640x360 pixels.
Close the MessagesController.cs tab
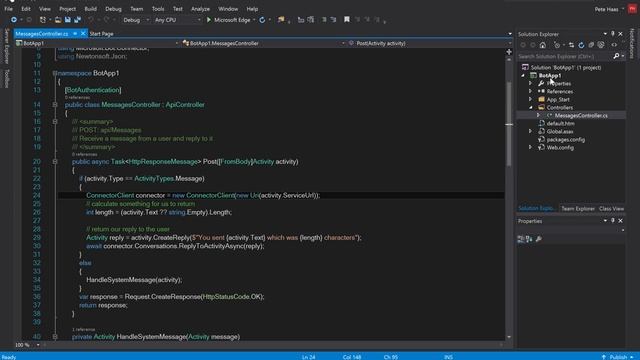tap(83, 33)
